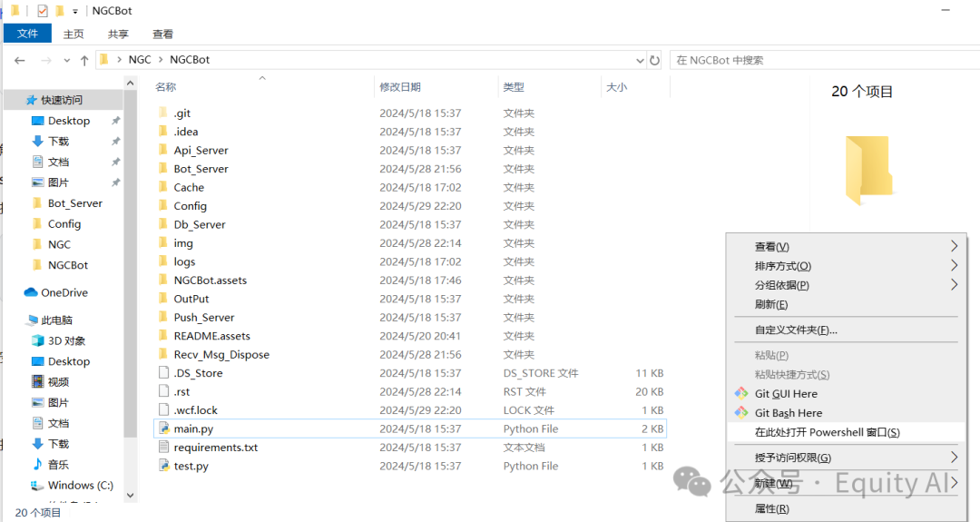Select the Bot_Server folder in file list
The image size is (980, 522).
201,169
